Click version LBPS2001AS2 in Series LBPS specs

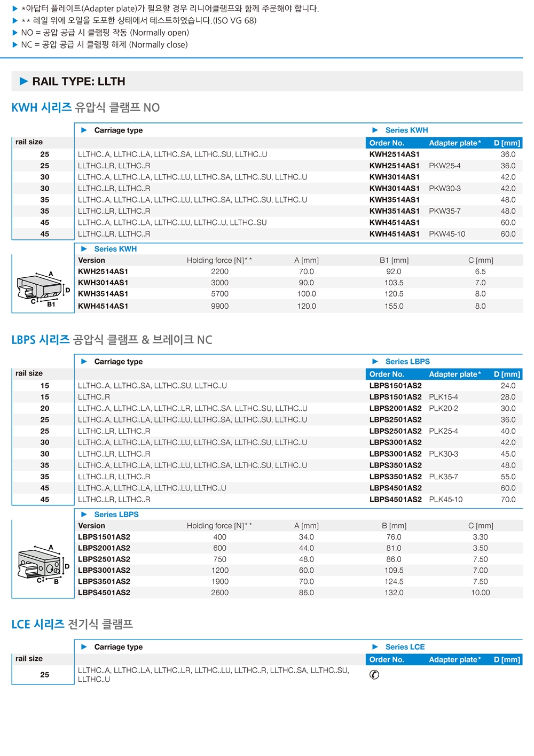104,548
